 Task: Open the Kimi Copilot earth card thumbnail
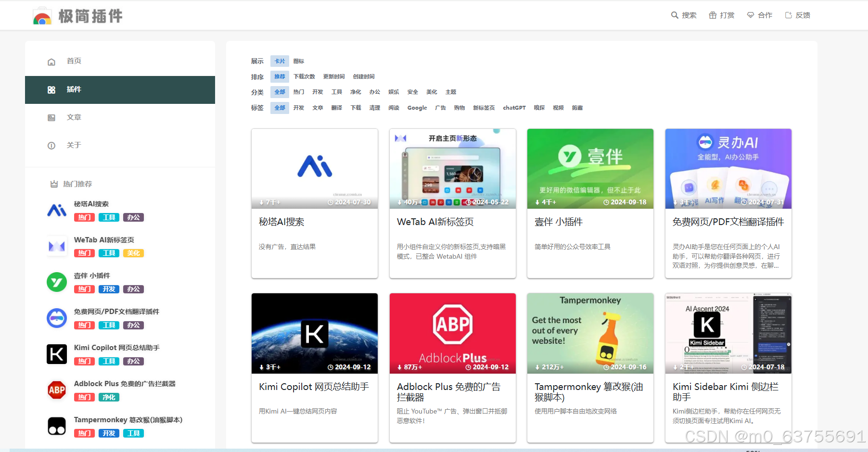[315, 334]
